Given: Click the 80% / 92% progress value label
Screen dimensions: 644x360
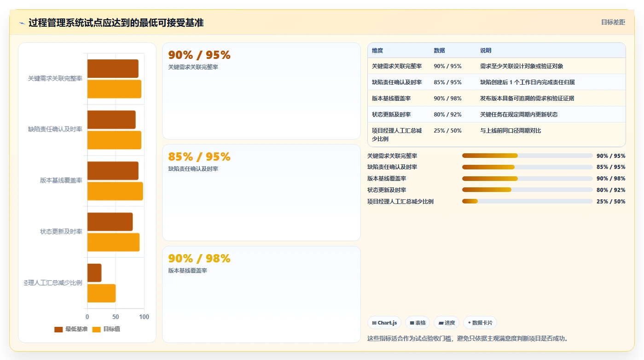Looking at the screenshot, I should coord(611,190).
